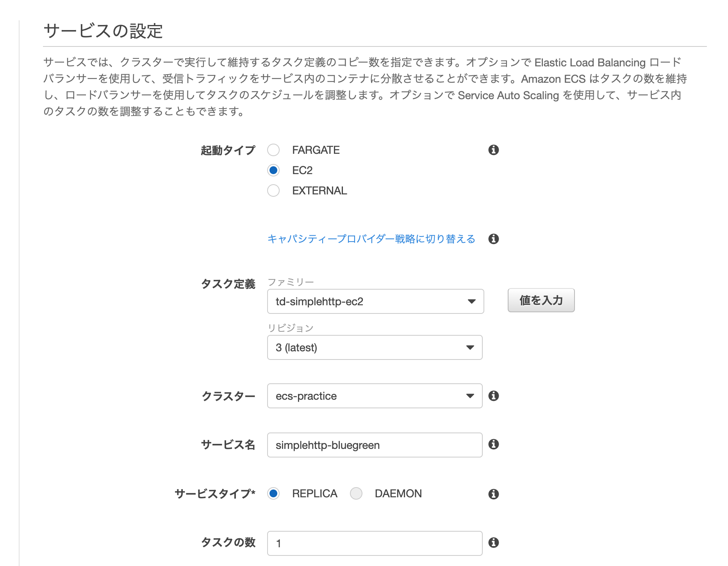728x566 pixels.
Task: Click the キャパシティープロバイダー戦略に切り替える link
Action: 370,239
